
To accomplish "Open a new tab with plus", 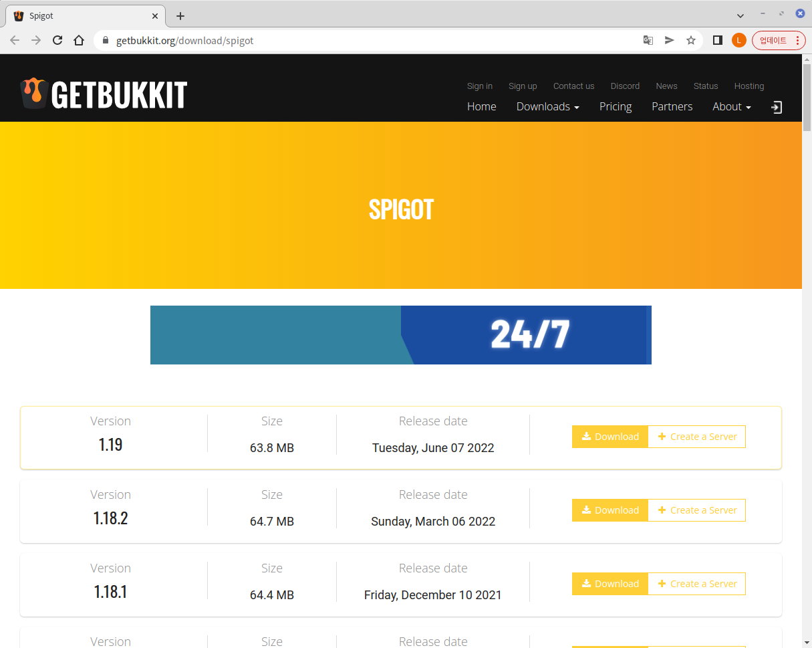I will click(x=180, y=16).
